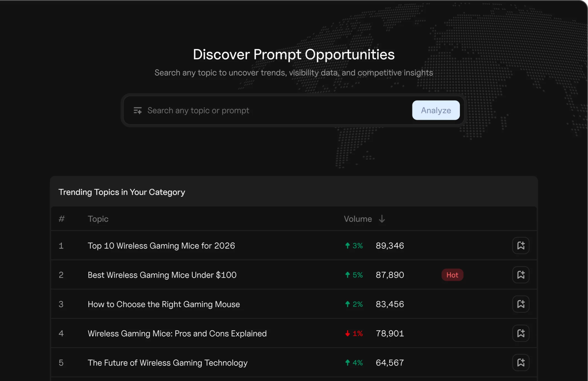The height and width of the screenshot is (381, 588).
Task: Save the "Best Wireless Gaming Mice Under $100" topic
Action: point(521,275)
